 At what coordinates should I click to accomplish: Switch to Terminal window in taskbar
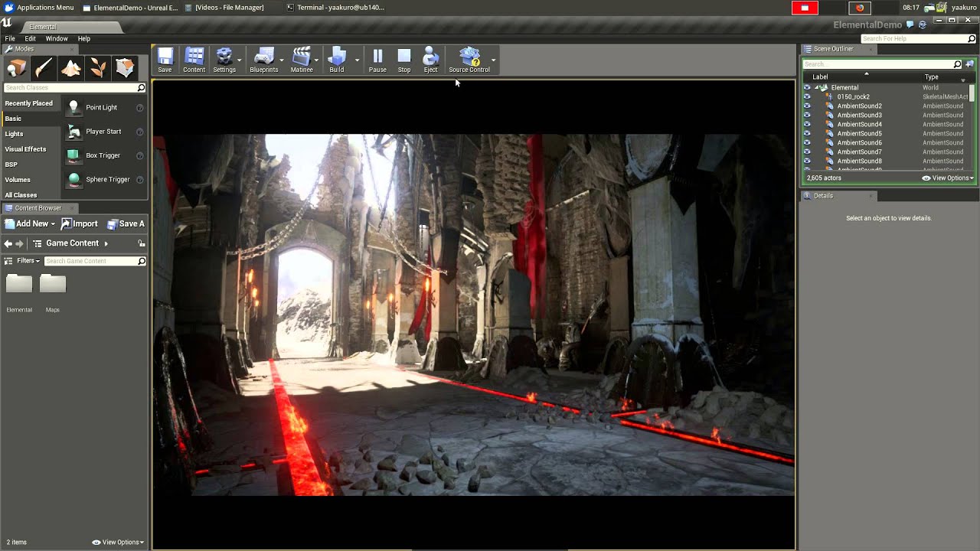click(x=335, y=8)
